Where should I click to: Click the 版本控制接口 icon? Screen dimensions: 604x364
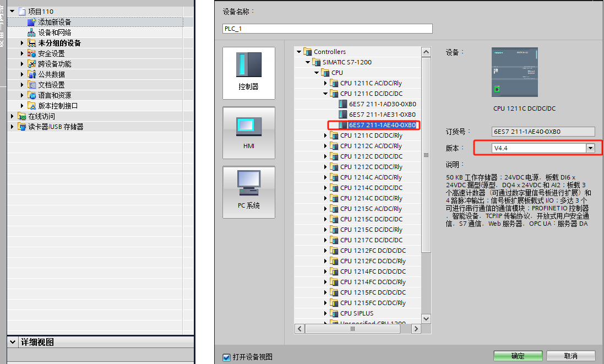point(31,105)
